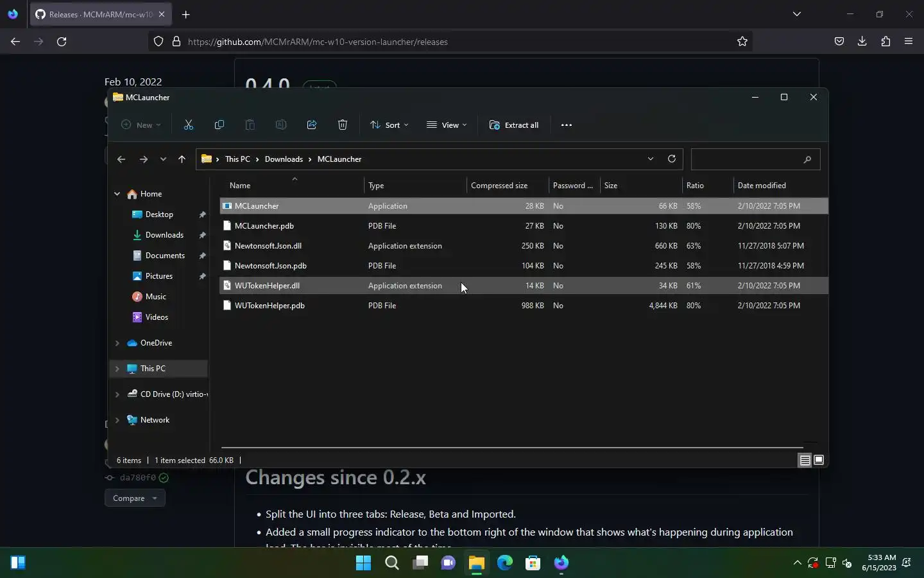Select Desktop in navigation pane
The image size is (924, 578).
[x=159, y=215]
